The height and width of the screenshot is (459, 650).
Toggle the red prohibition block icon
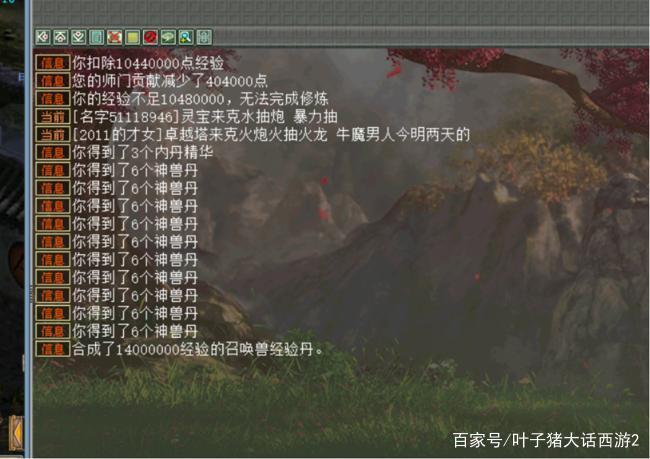tap(150, 37)
